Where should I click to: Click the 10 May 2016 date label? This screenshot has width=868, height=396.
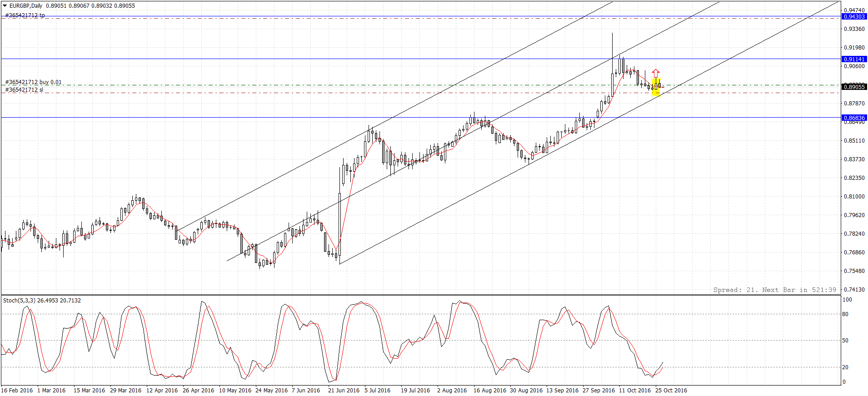[235, 391]
